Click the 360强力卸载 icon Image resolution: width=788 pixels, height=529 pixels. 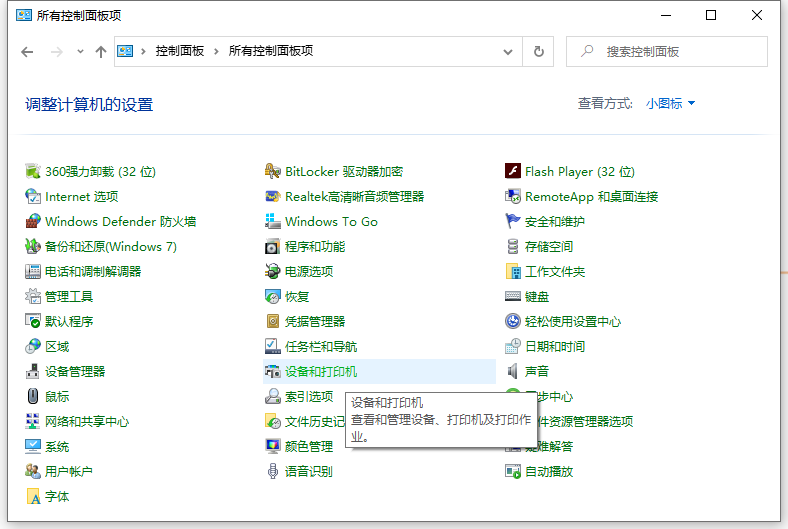pyautogui.click(x=33, y=172)
